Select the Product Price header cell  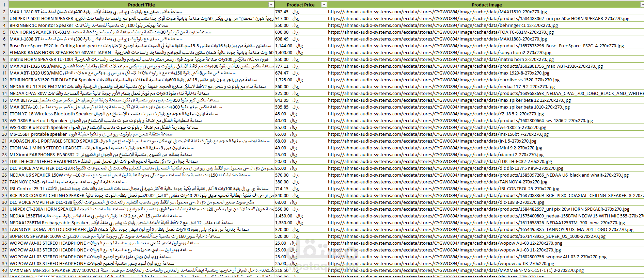coord(301,5)
